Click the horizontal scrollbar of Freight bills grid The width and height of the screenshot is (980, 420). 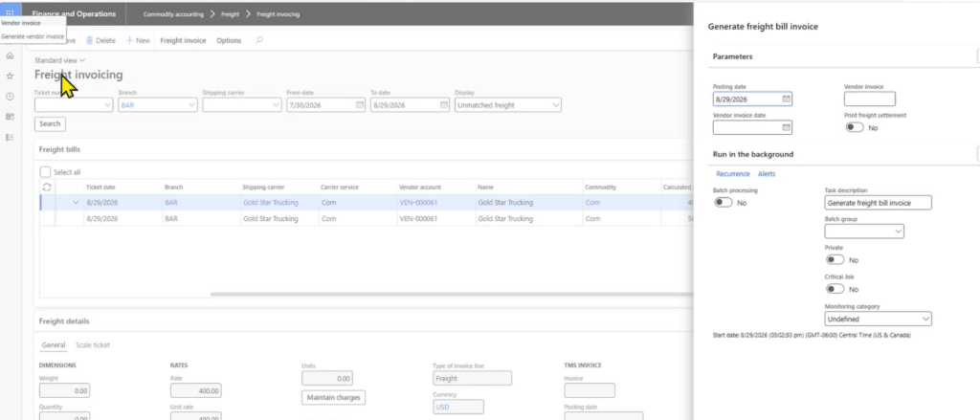[450, 294]
